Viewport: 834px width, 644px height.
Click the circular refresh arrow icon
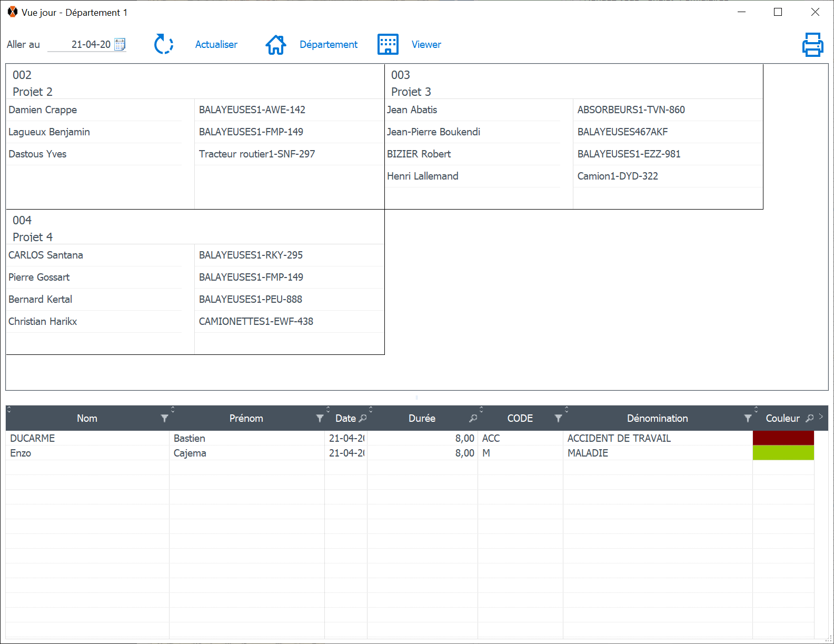click(x=164, y=44)
